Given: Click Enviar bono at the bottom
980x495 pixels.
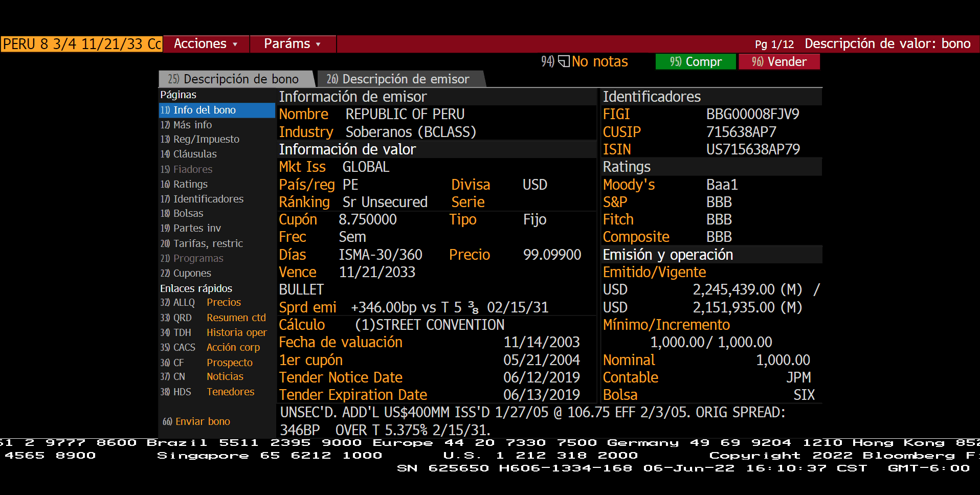Looking at the screenshot, I should (202, 421).
